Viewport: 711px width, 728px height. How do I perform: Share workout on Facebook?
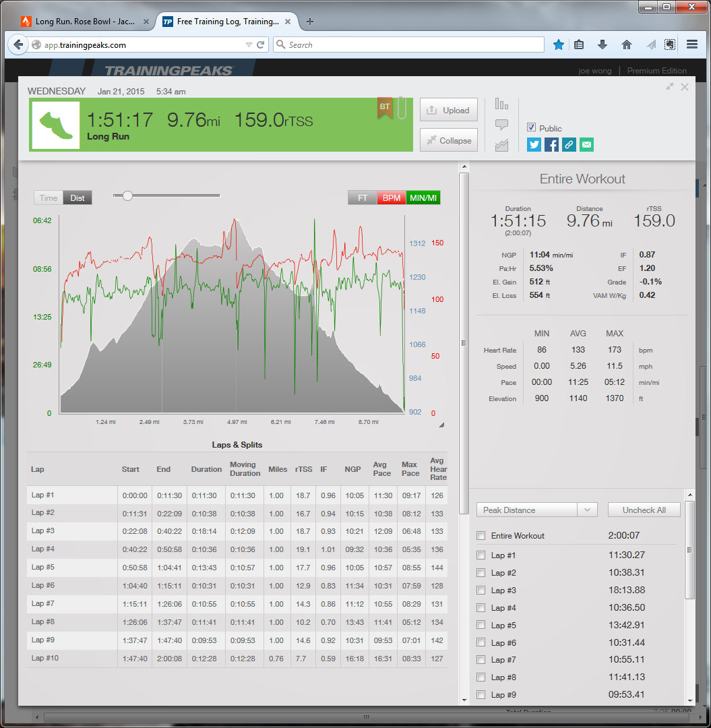551,144
